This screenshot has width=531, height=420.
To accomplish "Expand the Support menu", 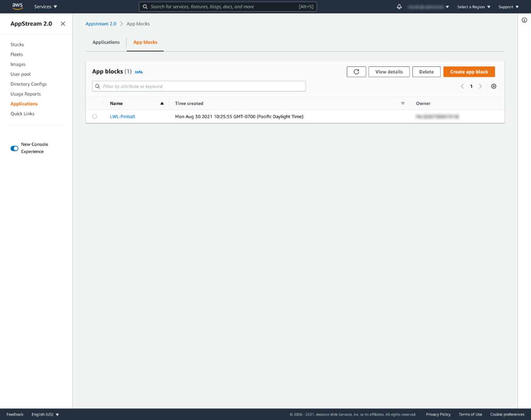I will point(509,7).
